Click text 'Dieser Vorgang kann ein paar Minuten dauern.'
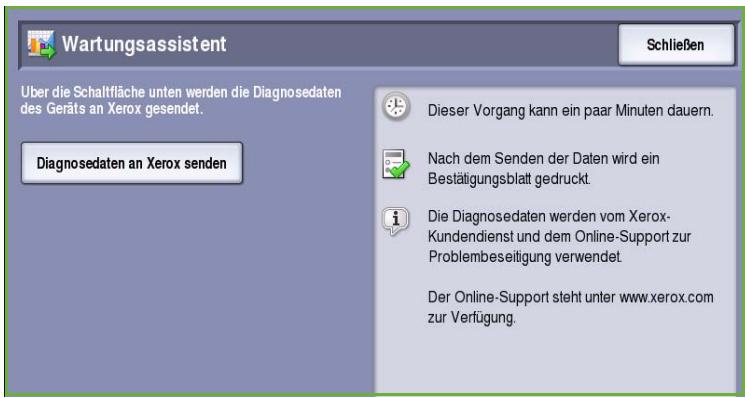 coord(571,111)
